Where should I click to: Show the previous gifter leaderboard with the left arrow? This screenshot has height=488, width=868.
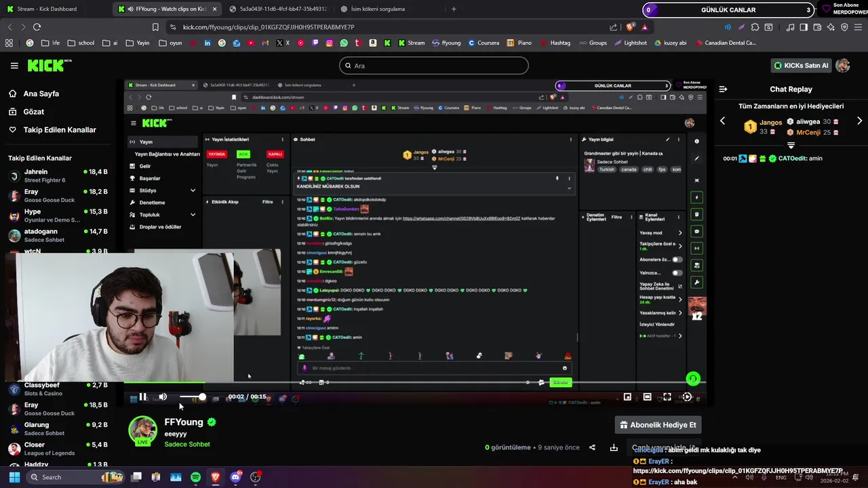coord(722,121)
